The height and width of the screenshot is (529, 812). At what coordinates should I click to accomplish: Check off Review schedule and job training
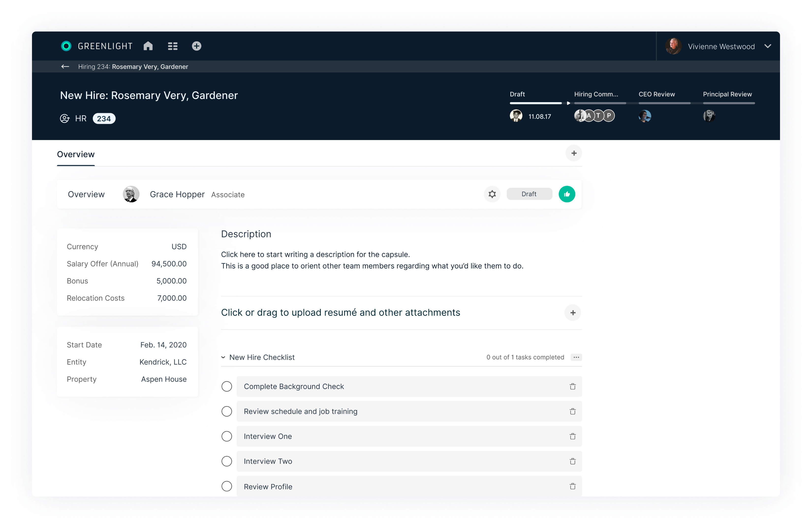click(x=227, y=411)
